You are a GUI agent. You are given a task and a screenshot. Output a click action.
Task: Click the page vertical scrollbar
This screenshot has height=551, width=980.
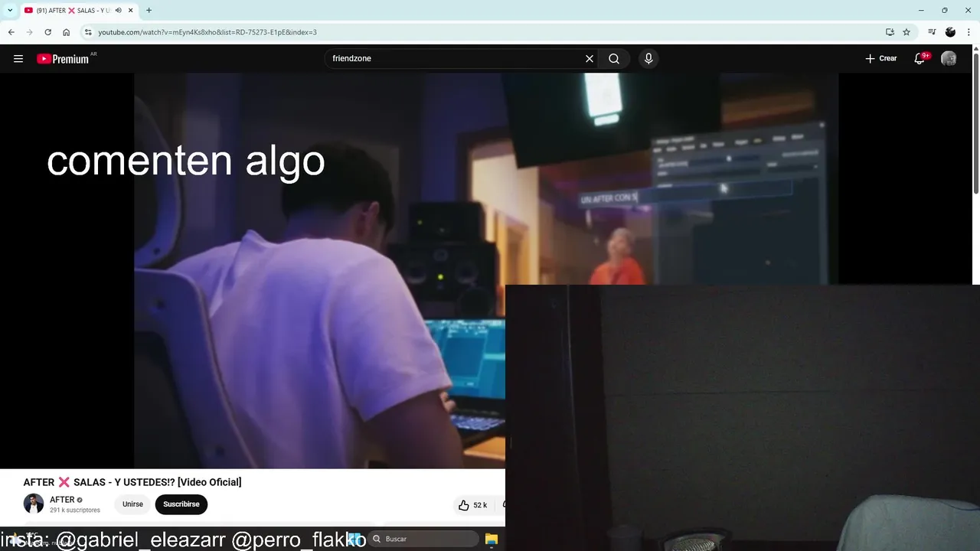(x=975, y=122)
